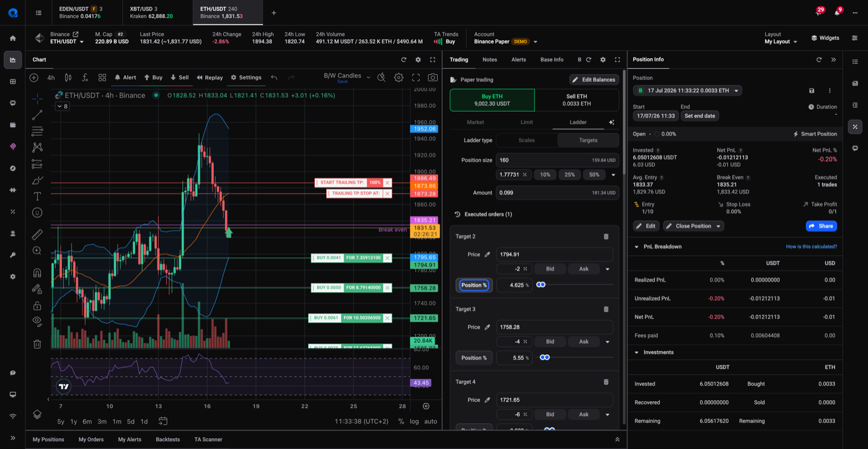Take a chart snapshot with camera icon
868x449 pixels.
pyautogui.click(x=433, y=78)
